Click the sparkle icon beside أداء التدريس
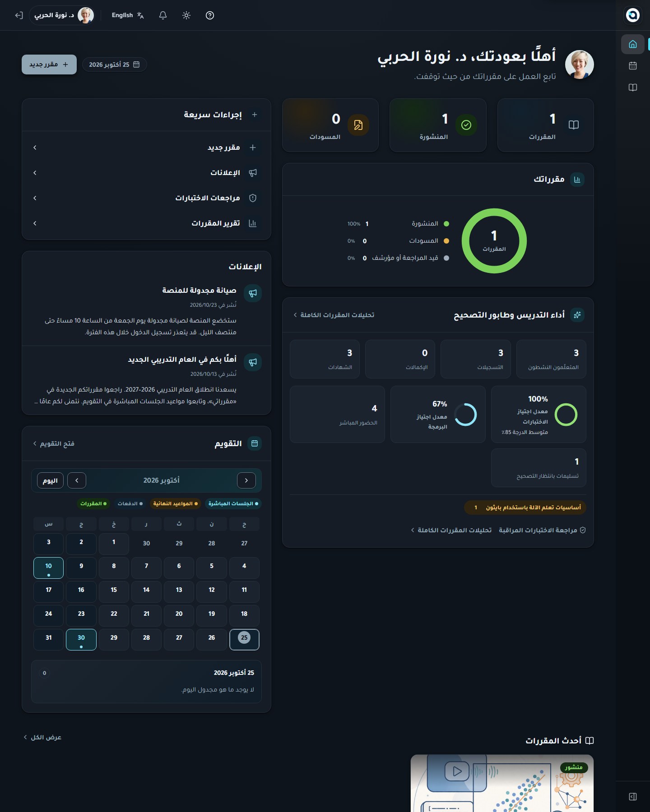650x812 pixels. tap(577, 315)
